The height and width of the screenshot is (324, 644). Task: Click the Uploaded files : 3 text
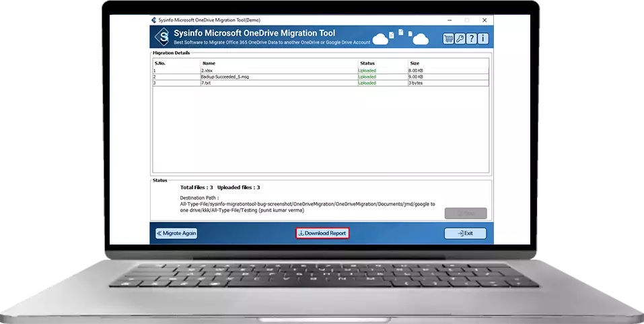point(239,187)
